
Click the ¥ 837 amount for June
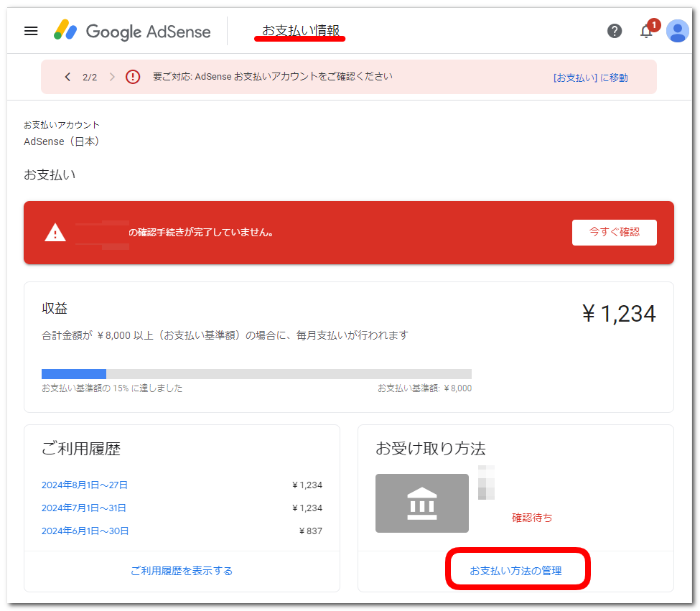tap(310, 531)
